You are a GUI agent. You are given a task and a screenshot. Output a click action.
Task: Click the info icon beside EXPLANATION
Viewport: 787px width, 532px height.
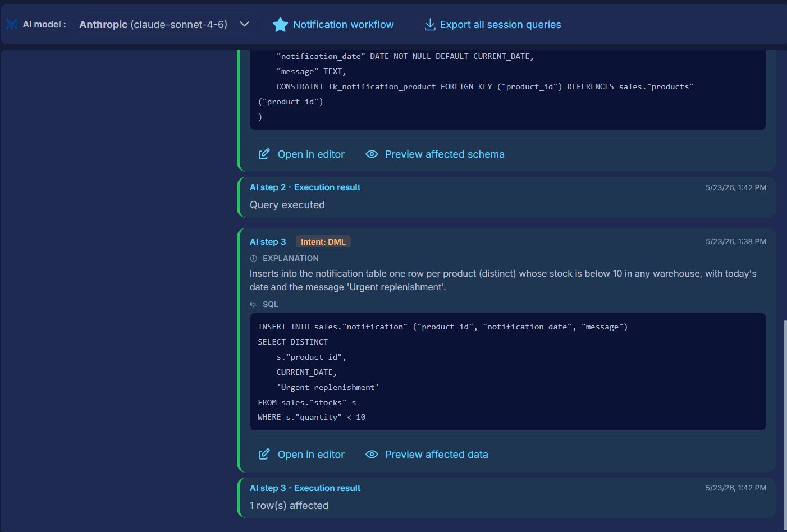click(x=253, y=259)
